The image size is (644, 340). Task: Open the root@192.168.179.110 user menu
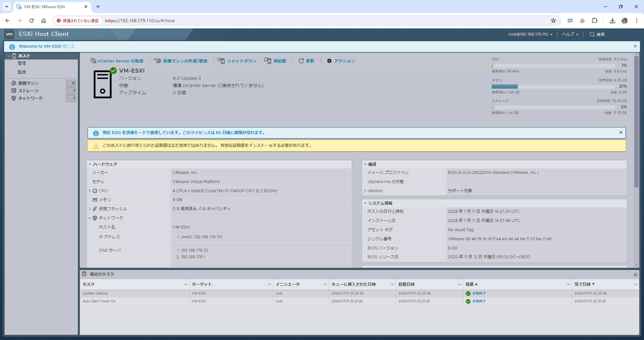click(530, 34)
